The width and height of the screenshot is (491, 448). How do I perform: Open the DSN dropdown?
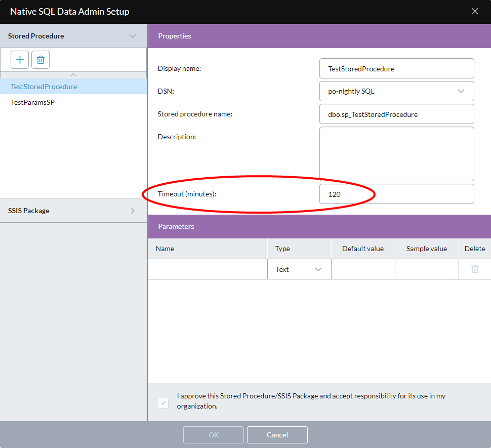[396, 91]
